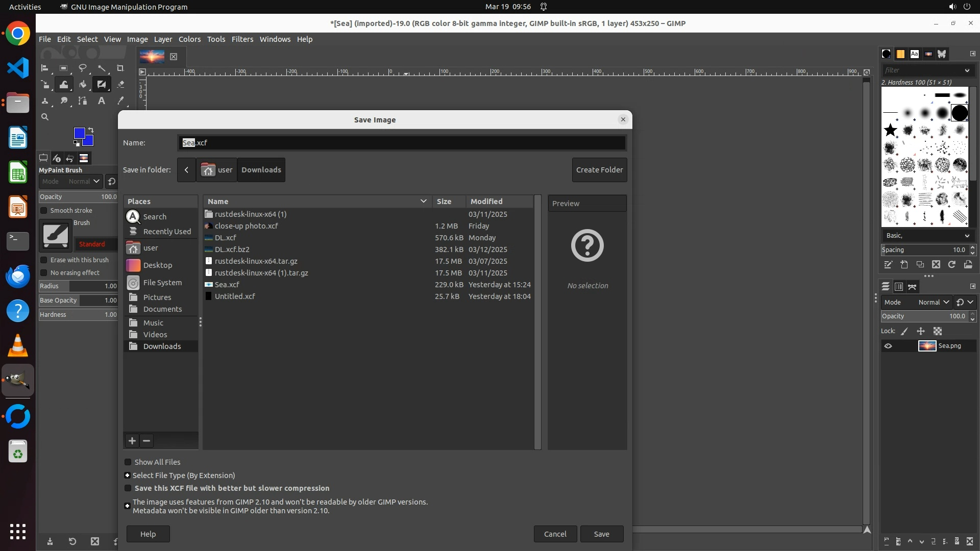Toggle visibility of Sea.png layer

click(888, 346)
